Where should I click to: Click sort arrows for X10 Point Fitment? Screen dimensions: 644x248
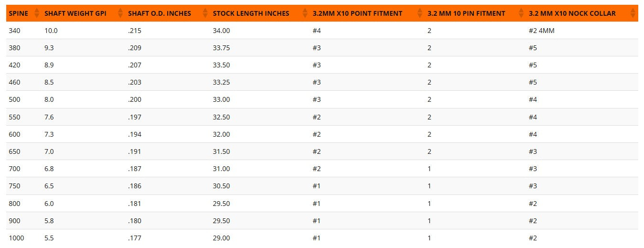[x=420, y=13]
